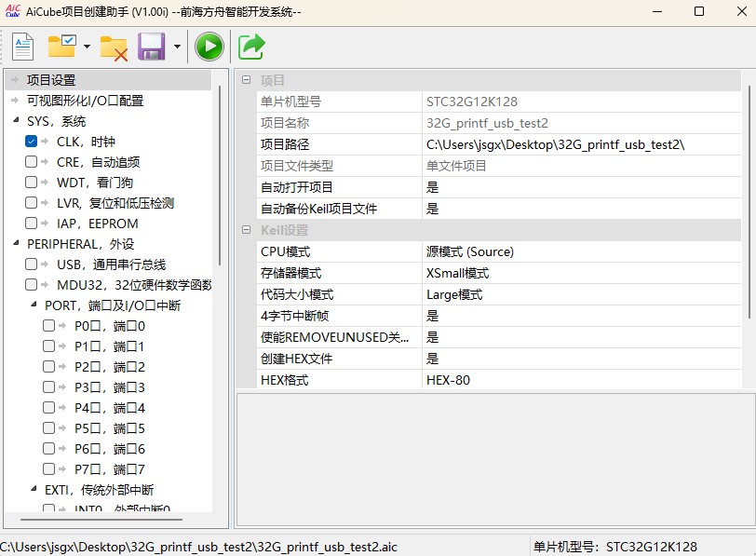Click the arrow icon beside LVR row
Image resolution: width=756 pixels, height=556 pixels.
coord(45,202)
